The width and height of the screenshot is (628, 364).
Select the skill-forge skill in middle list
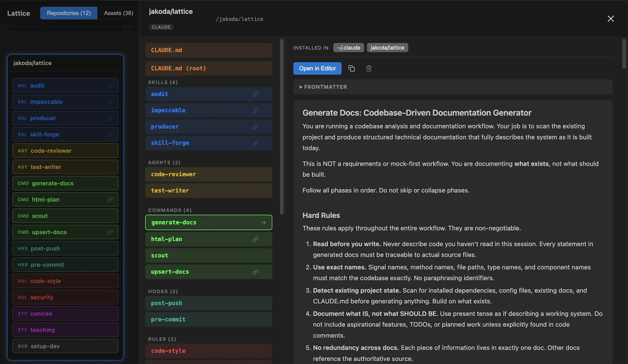[x=209, y=143]
